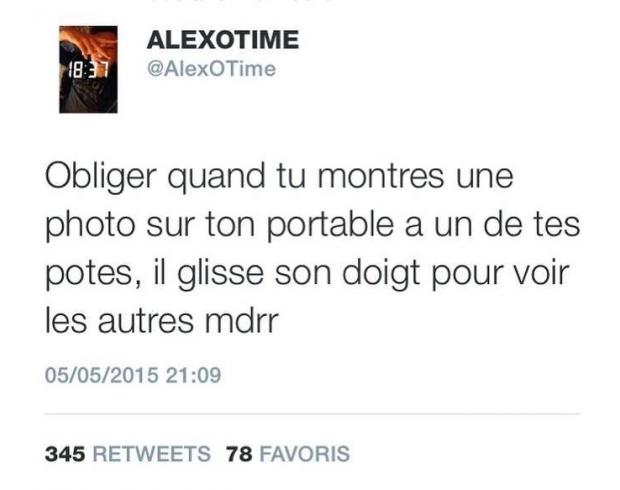Click the 21:09 time of tweet

tap(193, 375)
